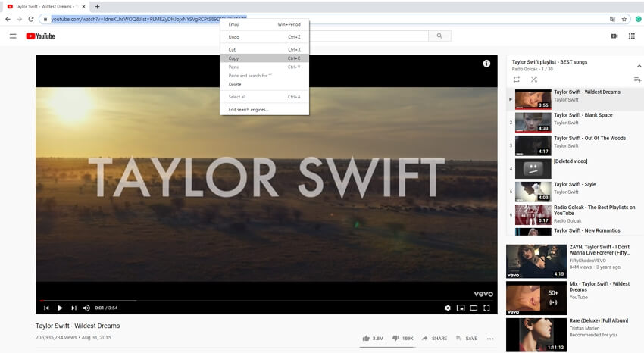Click the YouTube logo to go home
644x353 pixels.
(x=41, y=36)
